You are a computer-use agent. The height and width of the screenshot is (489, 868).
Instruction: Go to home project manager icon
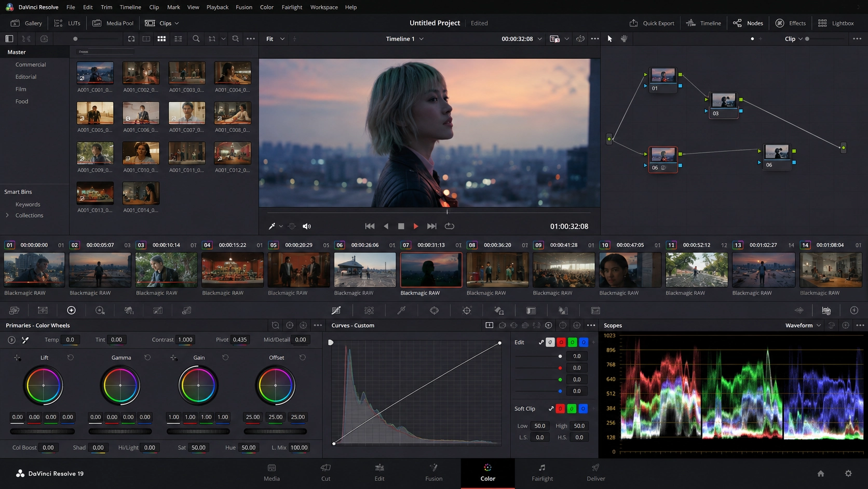click(821, 473)
